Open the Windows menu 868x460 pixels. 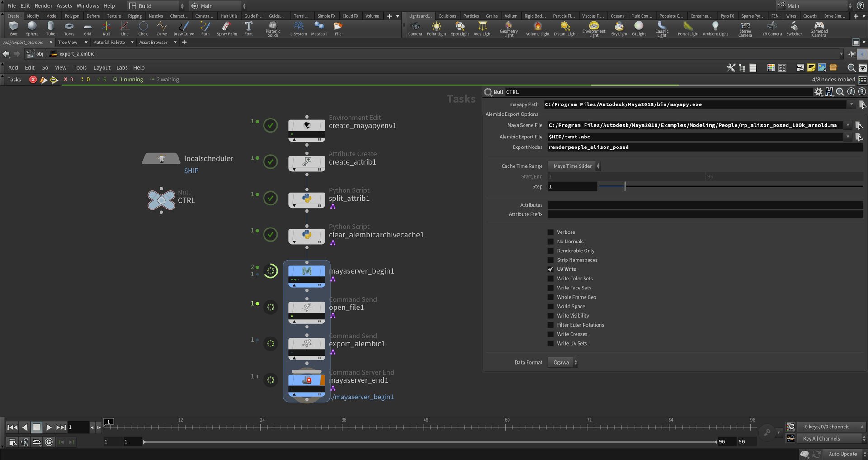(88, 5)
